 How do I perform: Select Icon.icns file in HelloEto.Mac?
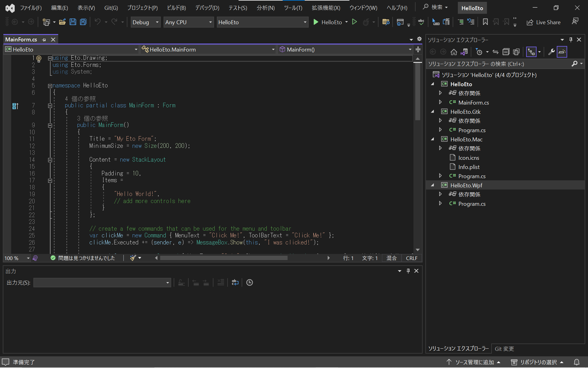pyautogui.click(x=469, y=158)
